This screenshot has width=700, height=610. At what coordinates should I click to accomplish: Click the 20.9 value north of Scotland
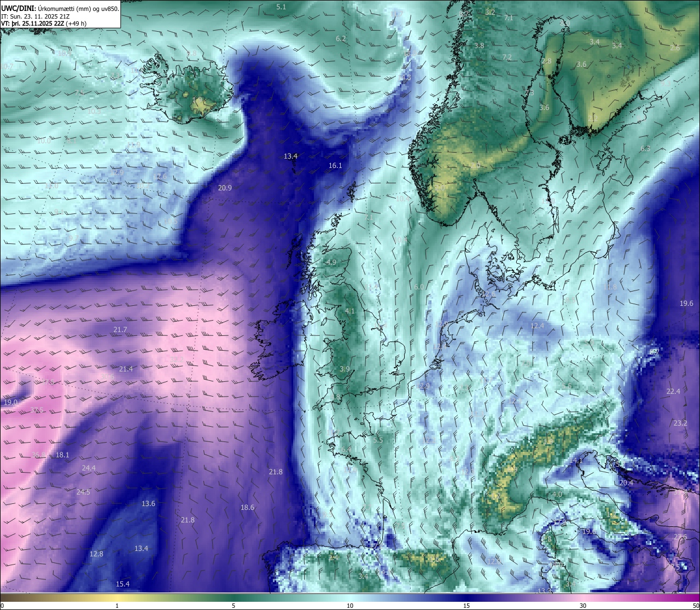[x=225, y=188]
